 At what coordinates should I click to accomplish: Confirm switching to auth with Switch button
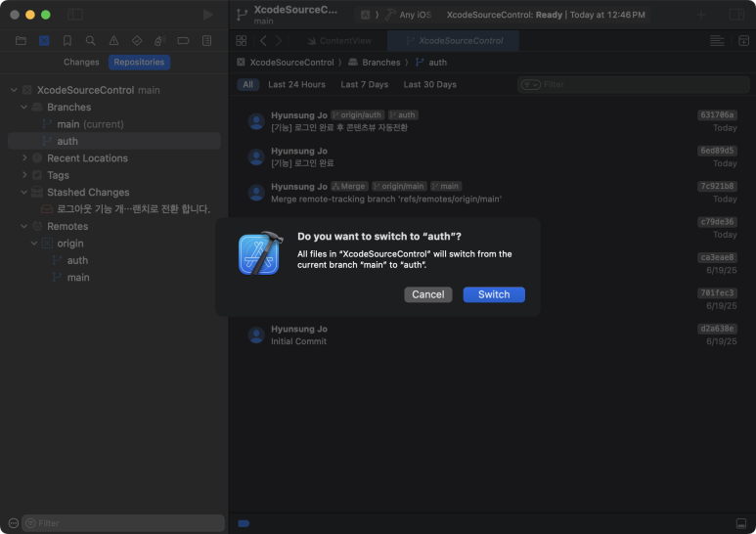[x=494, y=294]
